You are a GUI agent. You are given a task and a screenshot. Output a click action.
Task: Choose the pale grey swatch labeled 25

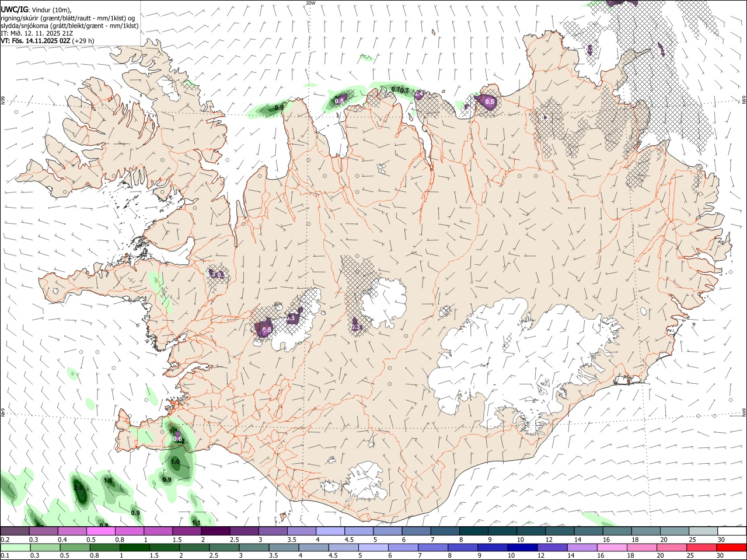click(x=703, y=531)
